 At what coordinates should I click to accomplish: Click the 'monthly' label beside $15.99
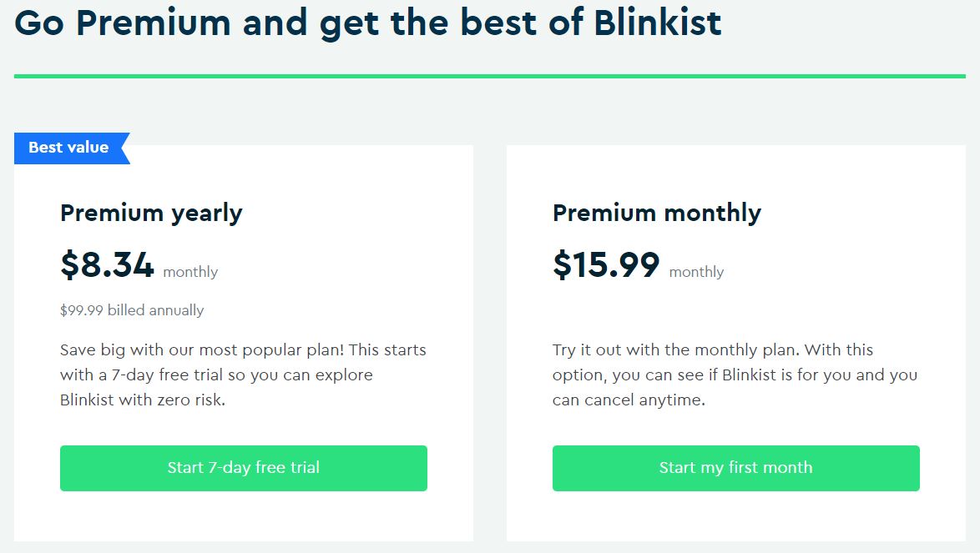click(696, 272)
